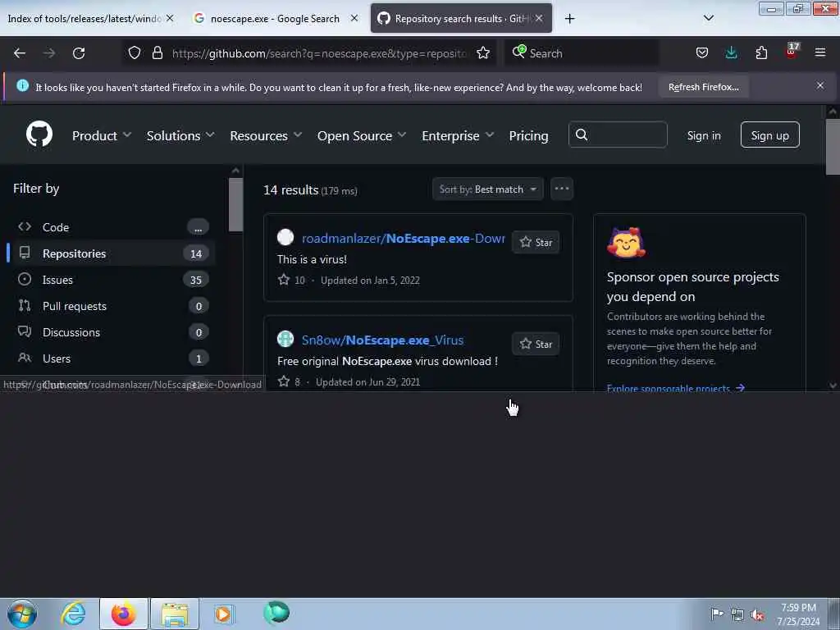Open the extension icon with badge 17
The width and height of the screenshot is (840, 630).
pyautogui.click(x=792, y=51)
